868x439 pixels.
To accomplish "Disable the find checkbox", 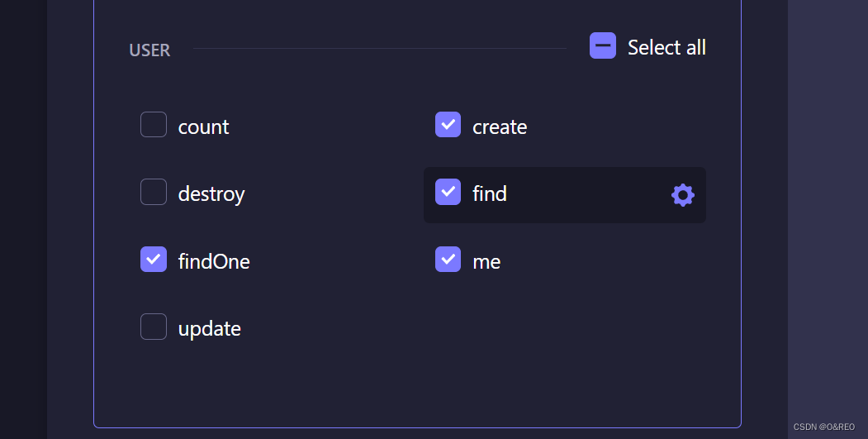I will click(x=448, y=192).
